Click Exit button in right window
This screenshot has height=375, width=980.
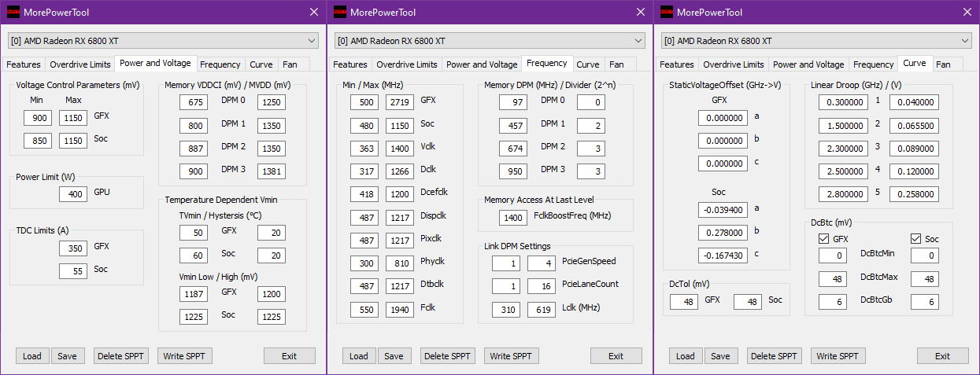[x=943, y=356]
